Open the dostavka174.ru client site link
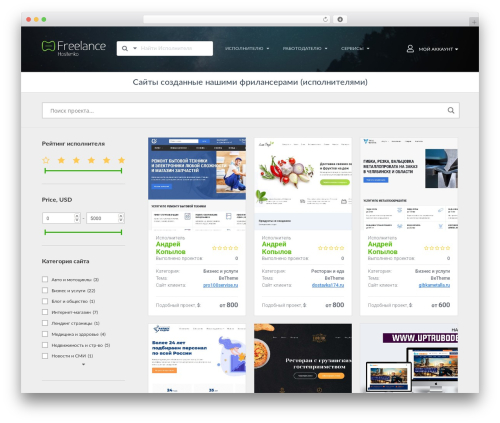Image resolution: width=500 pixels, height=423 pixels. pos(328,285)
